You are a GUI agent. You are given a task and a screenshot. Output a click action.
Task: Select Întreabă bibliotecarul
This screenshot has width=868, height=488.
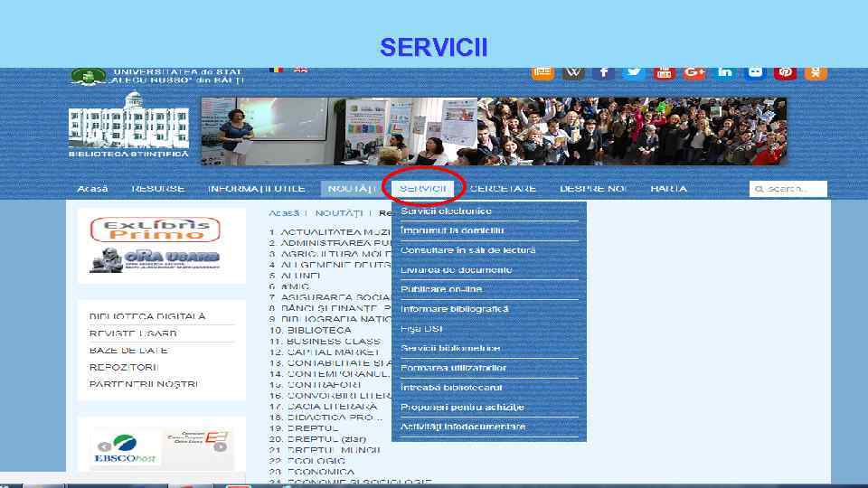coord(451,388)
